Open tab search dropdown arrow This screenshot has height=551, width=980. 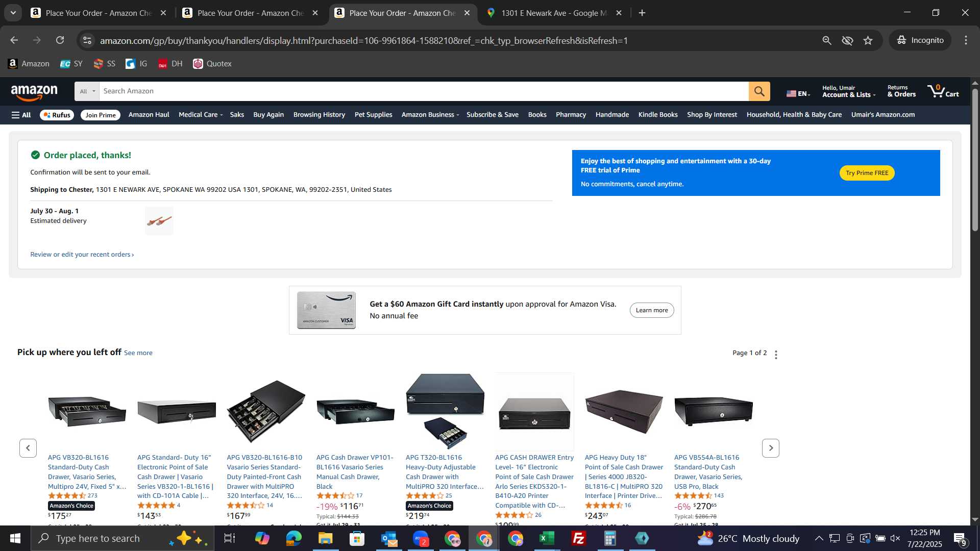13,13
